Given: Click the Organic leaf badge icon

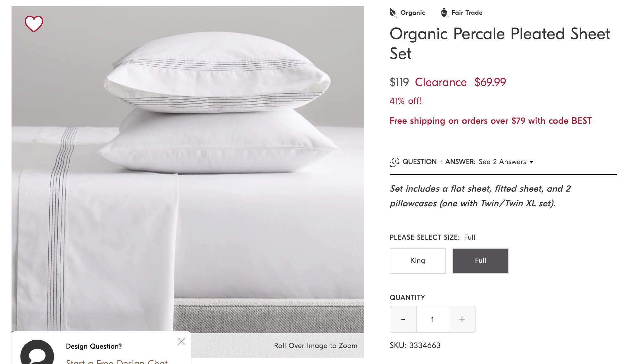Looking at the screenshot, I should click(x=393, y=13).
